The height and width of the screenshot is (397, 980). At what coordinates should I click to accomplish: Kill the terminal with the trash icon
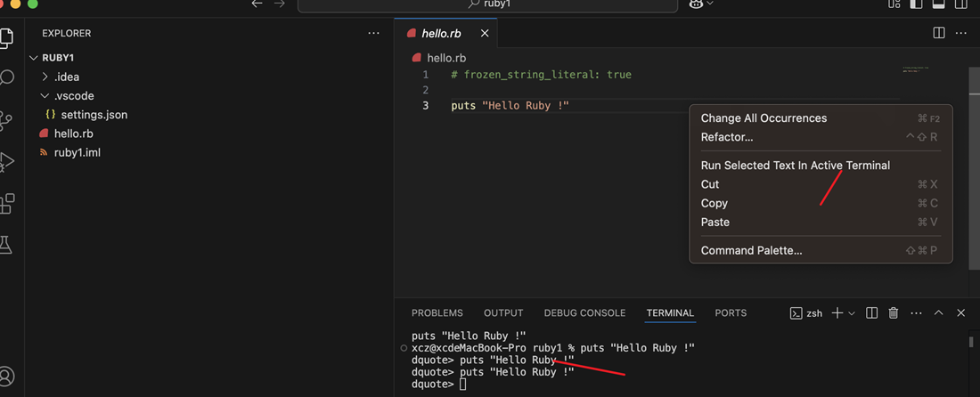[x=894, y=313]
